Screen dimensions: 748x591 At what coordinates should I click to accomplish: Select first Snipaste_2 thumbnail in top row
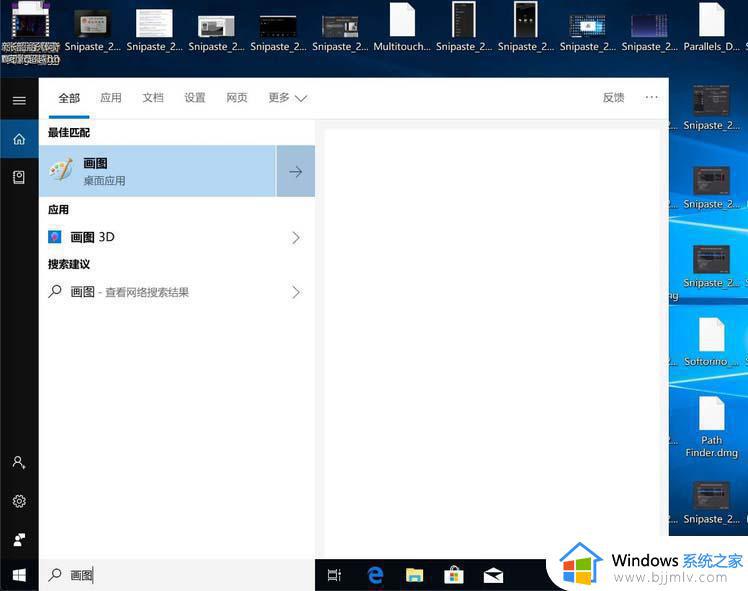[x=93, y=29]
